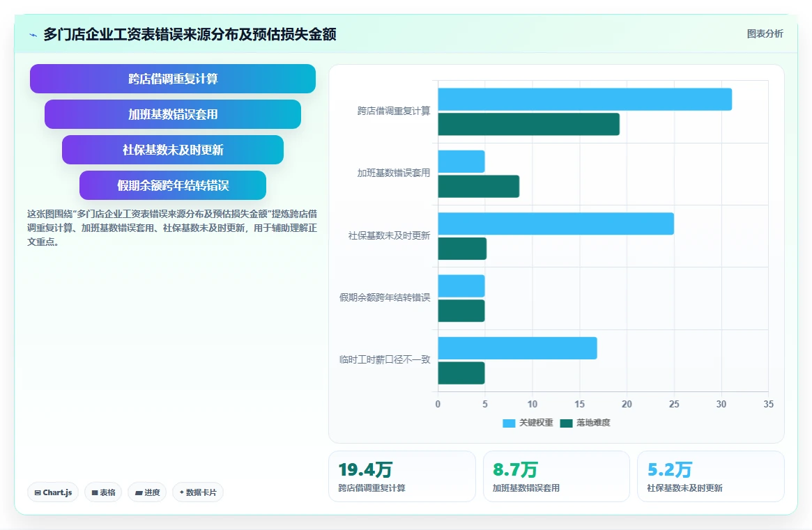Click the y-axis label 假期余额跨年结转错误

click(x=385, y=297)
